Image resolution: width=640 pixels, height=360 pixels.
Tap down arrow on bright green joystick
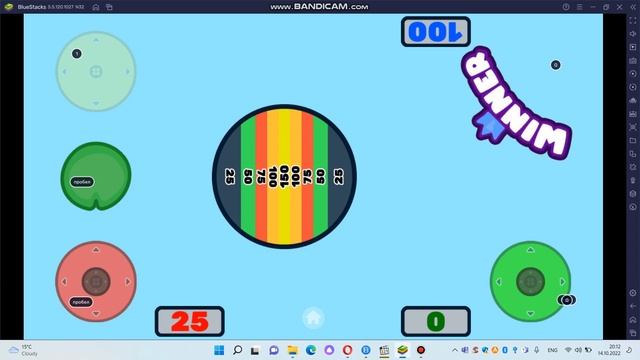point(530,313)
